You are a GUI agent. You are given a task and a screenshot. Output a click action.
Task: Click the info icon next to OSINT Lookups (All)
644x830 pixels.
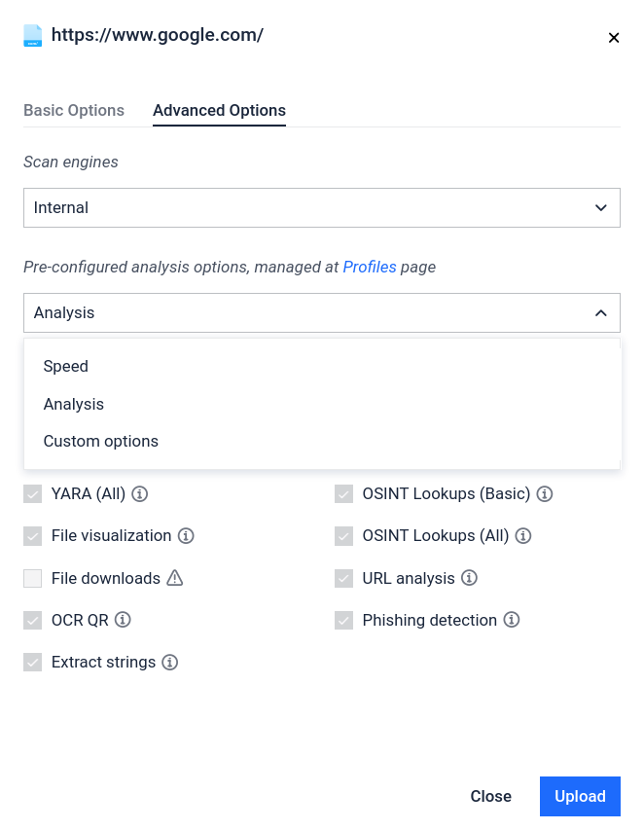pos(523,535)
